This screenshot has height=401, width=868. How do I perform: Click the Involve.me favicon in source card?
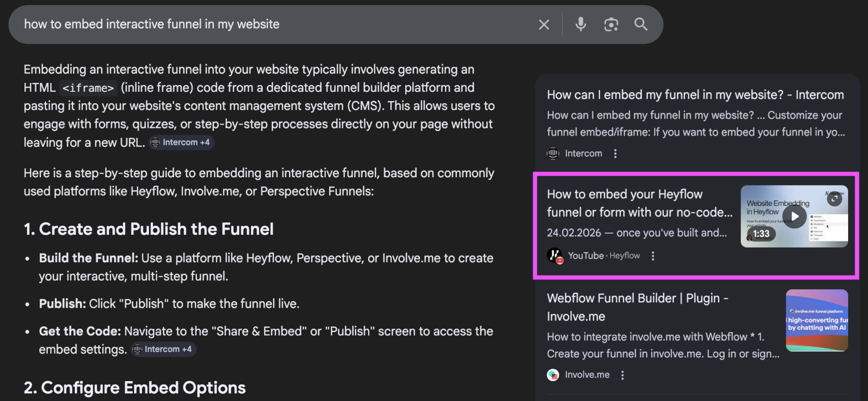coord(553,375)
